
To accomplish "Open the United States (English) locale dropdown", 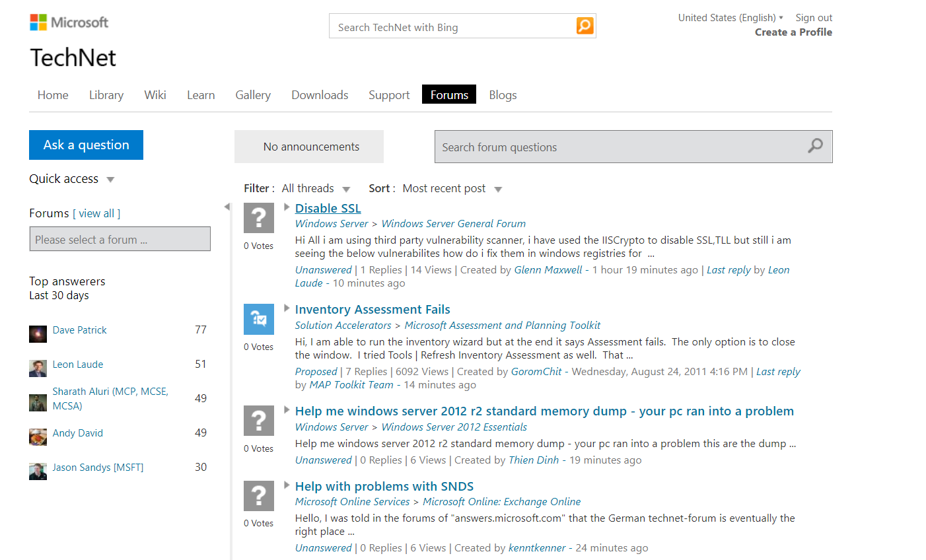I will 730,18.
